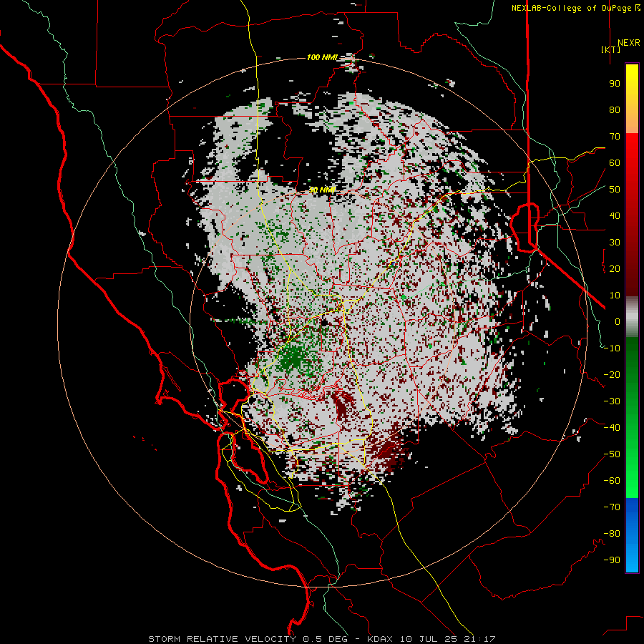Click the 20 value on the velocity legend
This screenshot has height=644, width=644.
coord(615,269)
